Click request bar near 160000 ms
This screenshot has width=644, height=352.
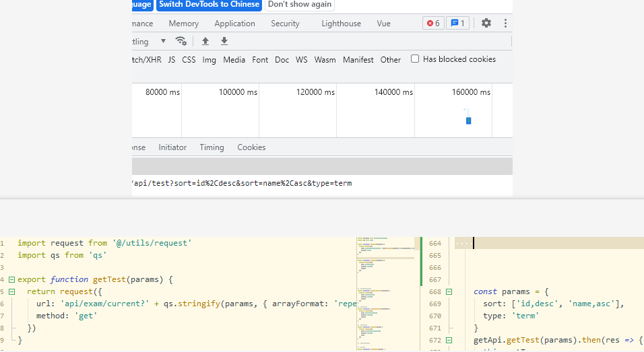[468, 120]
